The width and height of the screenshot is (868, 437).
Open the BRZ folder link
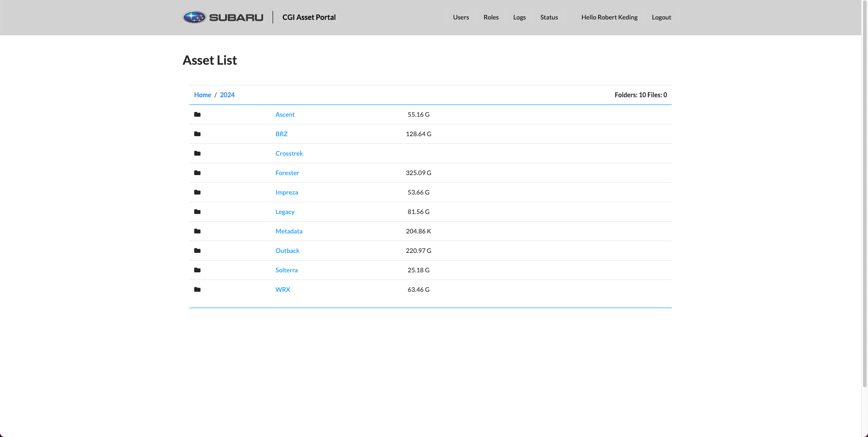coord(281,134)
